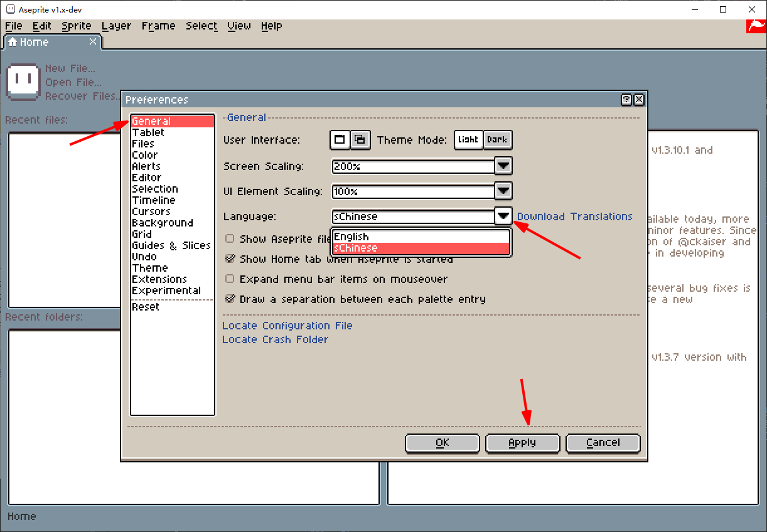Select the single-window user interface icon
The height and width of the screenshot is (532, 767).
(x=340, y=140)
